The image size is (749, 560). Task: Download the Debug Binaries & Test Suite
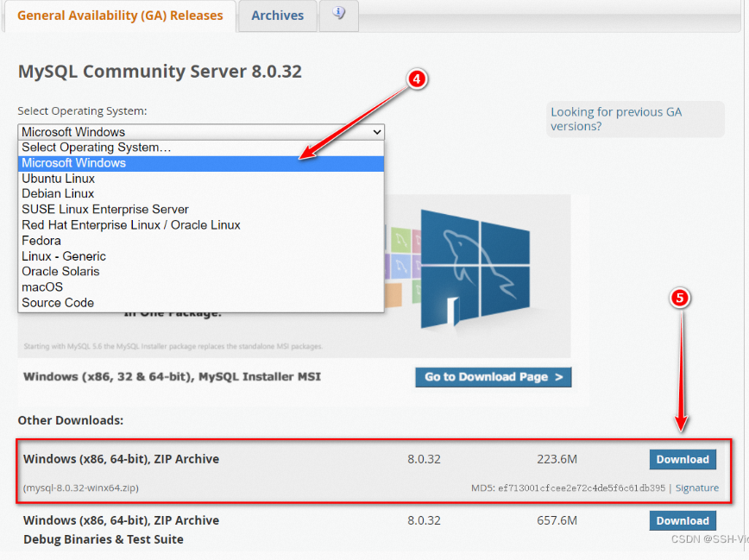tap(682, 520)
